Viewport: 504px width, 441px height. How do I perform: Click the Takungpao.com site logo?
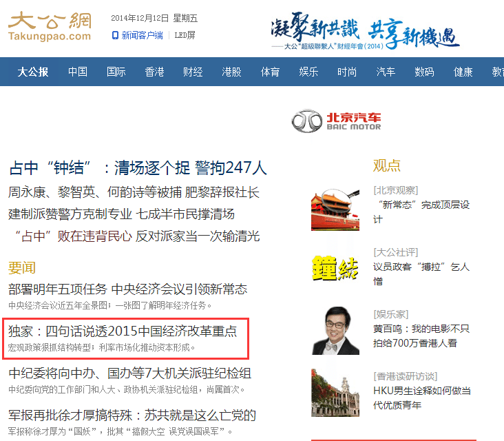tap(50, 25)
